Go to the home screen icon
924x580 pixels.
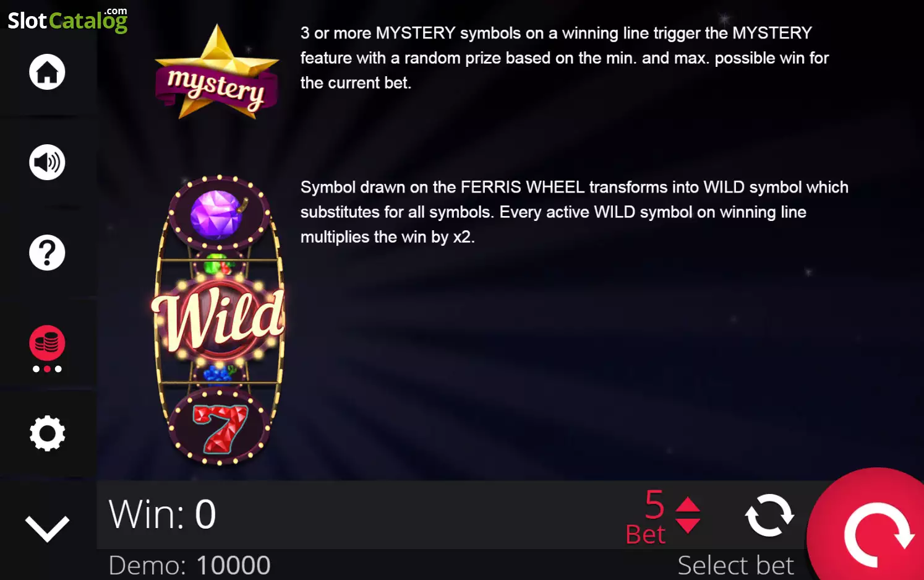coord(47,72)
